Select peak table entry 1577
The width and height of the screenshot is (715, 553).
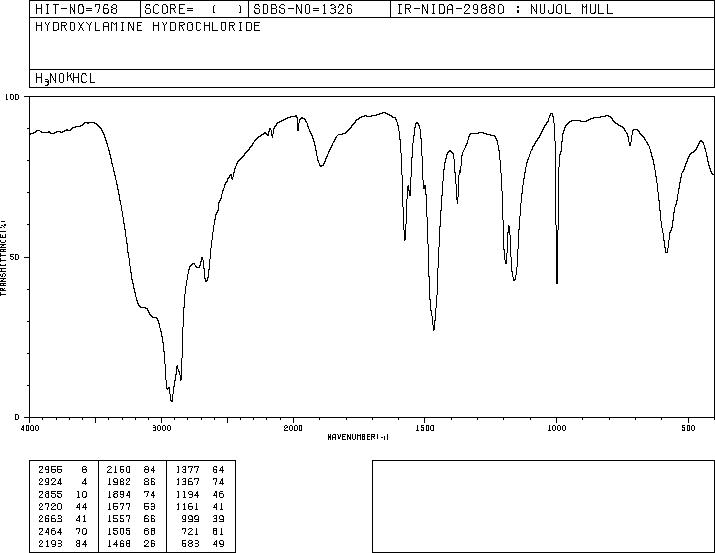tap(119, 506)
